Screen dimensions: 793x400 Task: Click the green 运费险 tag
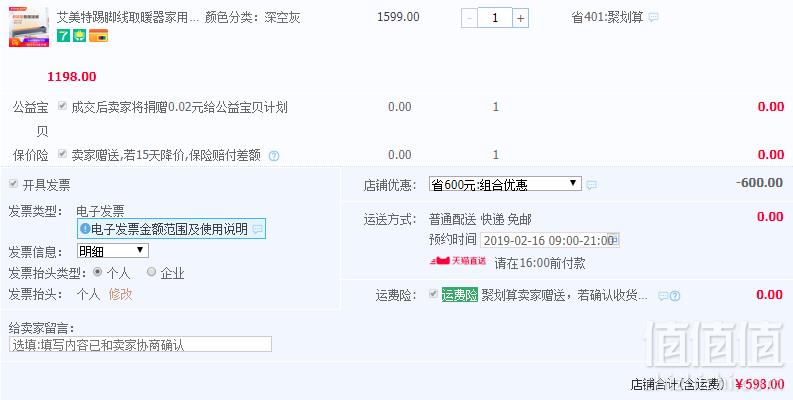coord(460,295)
